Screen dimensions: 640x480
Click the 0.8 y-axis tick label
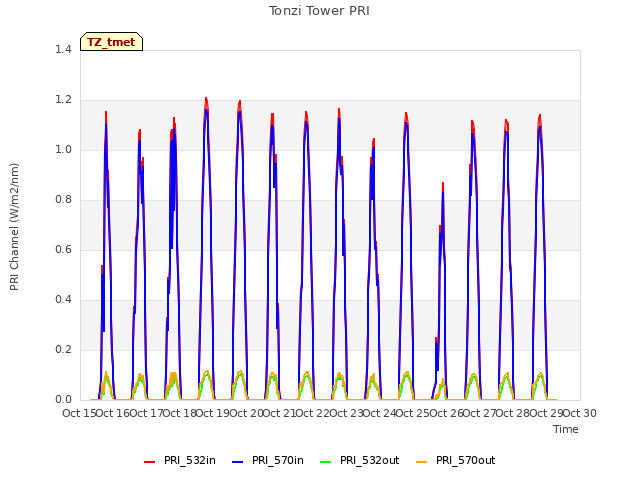coord(63,200)
